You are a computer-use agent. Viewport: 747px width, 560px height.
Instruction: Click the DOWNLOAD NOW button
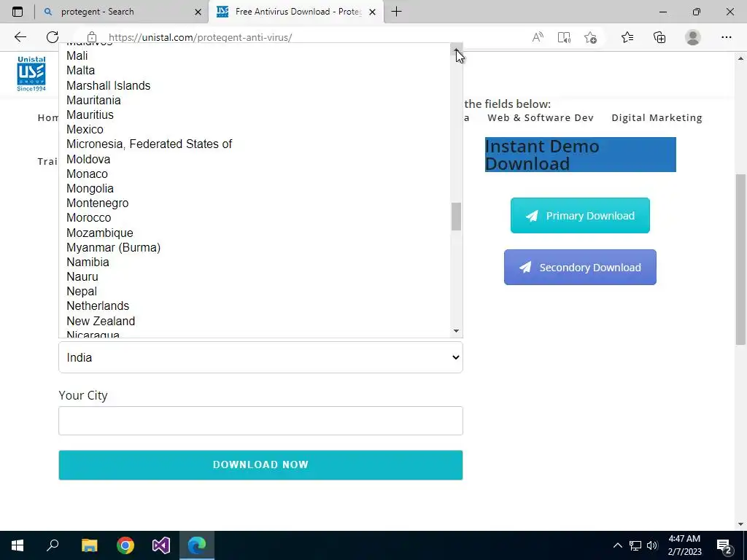tap(260, 464)
